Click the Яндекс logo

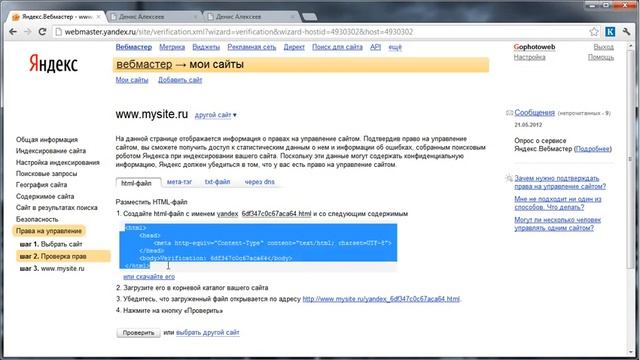click(x=53, y=64)
